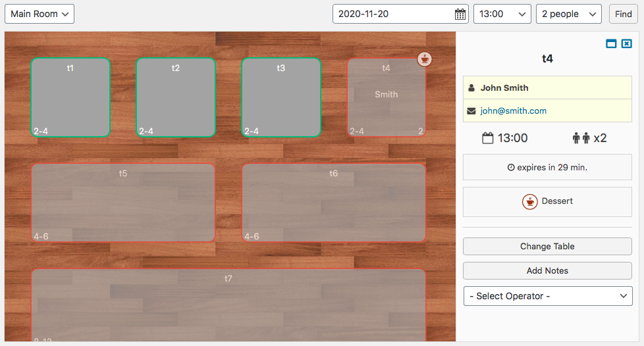Close the t4 details panel
This screenshot has width=644, height=346.
[x=626, y=43]
